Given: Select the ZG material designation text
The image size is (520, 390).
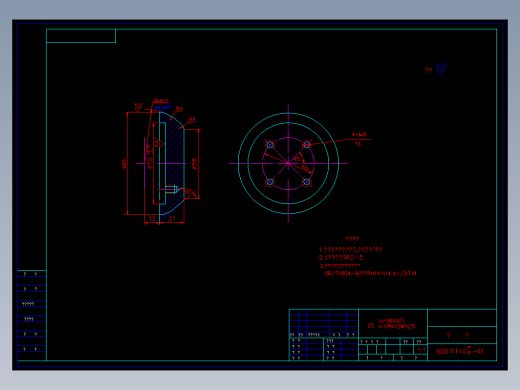Looking at the screenshot, I should [371, 326].
